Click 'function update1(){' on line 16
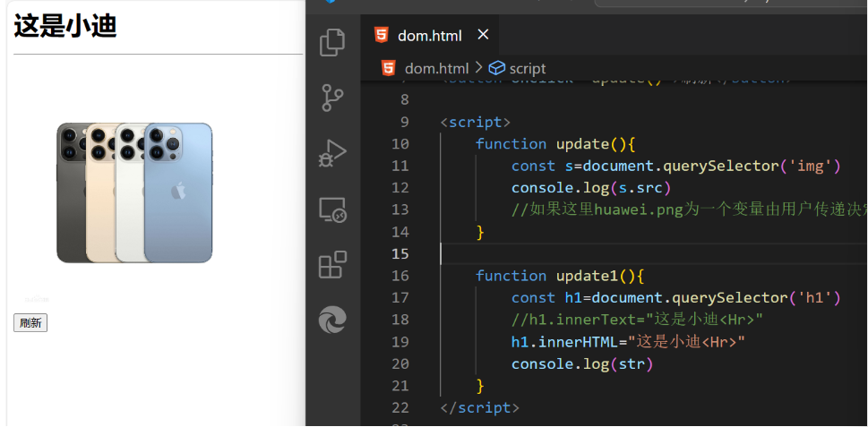This screenshot has height=427, width=868. tap(560, 276)
